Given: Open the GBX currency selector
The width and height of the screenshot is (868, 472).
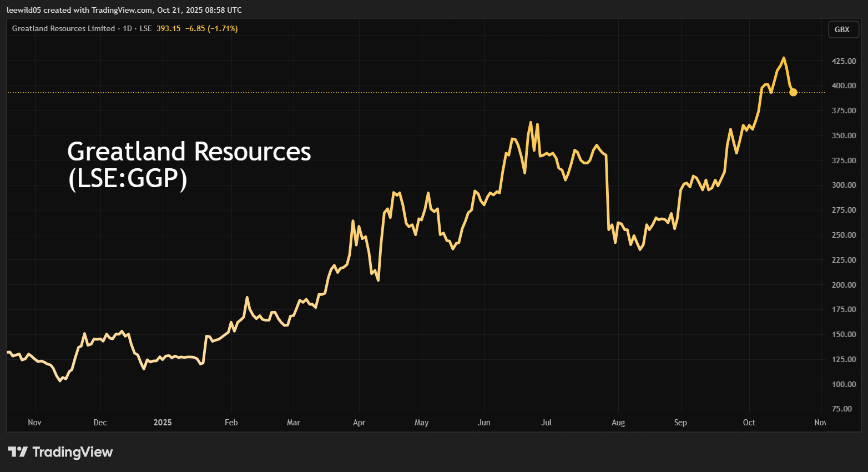Looking at the screenshot, I should tap(841, 29).
